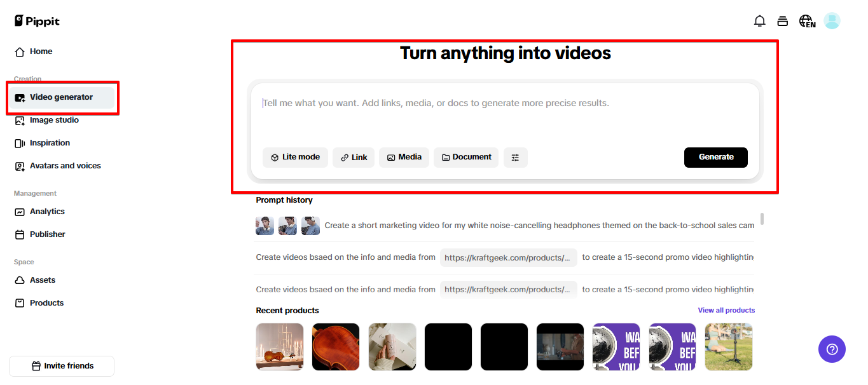The image size is (868, 385).
Task: Open the Analytics panel
Action: pos(47,211)
